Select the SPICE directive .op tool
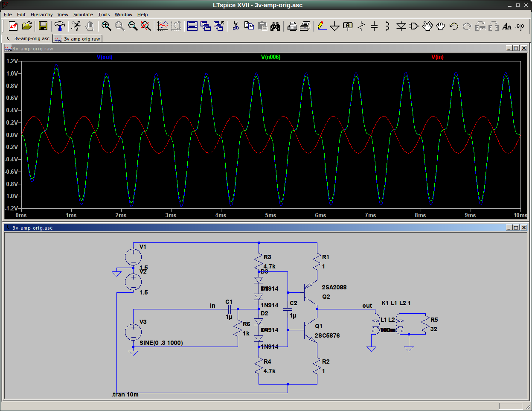Viewport: 532px width, 411px height. tap(520, 26)
